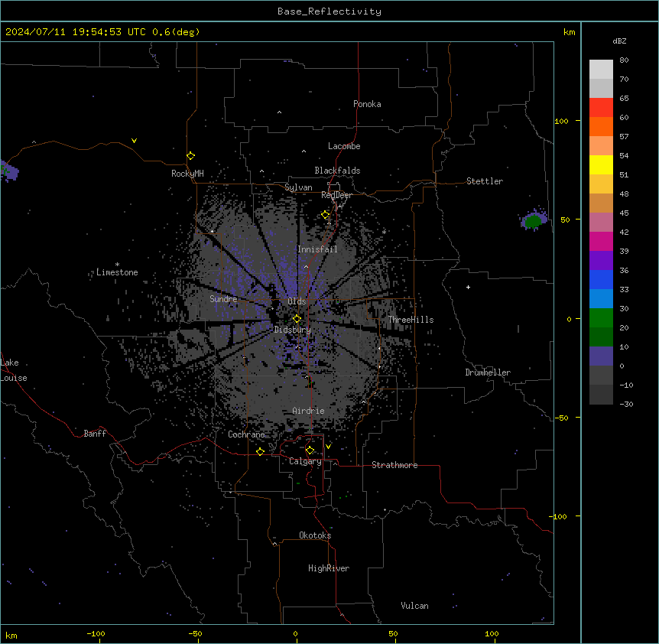The width and height of the screenshot is (659, 644).
Task: Pick the slate purple 0-10 dBZ legend swatch
Action: tap(601, 356)
